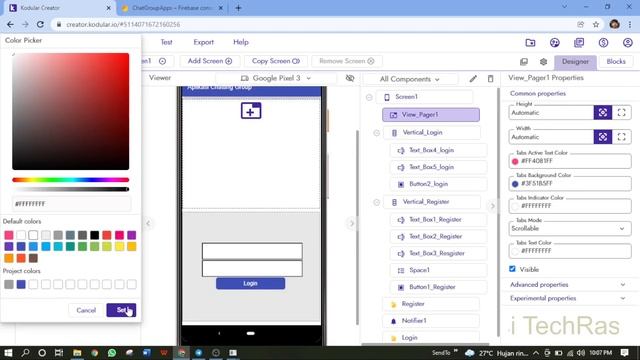Open the Export menu
Image resolution: width=640 pixels, height=360 pixels.
point(203,42)
